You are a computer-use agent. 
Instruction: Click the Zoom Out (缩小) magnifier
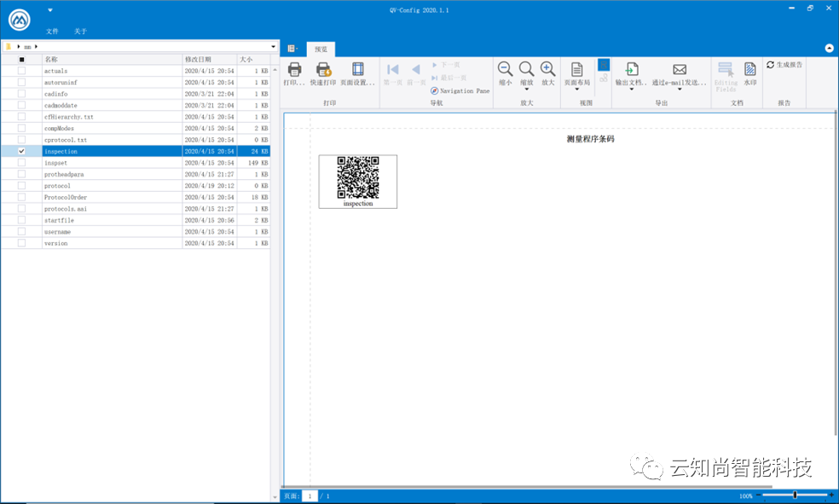pos(505,71)
